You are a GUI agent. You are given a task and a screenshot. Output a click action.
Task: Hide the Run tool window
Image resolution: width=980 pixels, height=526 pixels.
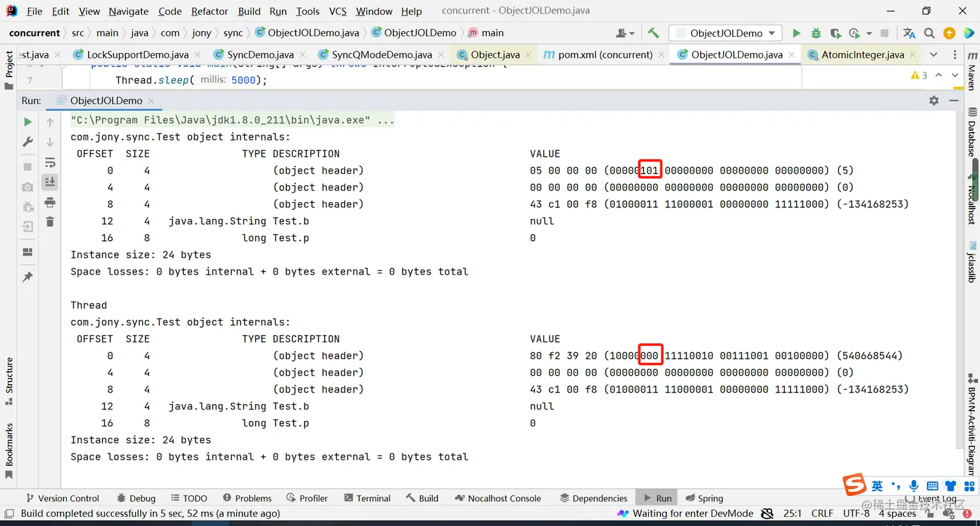point(953,100)
